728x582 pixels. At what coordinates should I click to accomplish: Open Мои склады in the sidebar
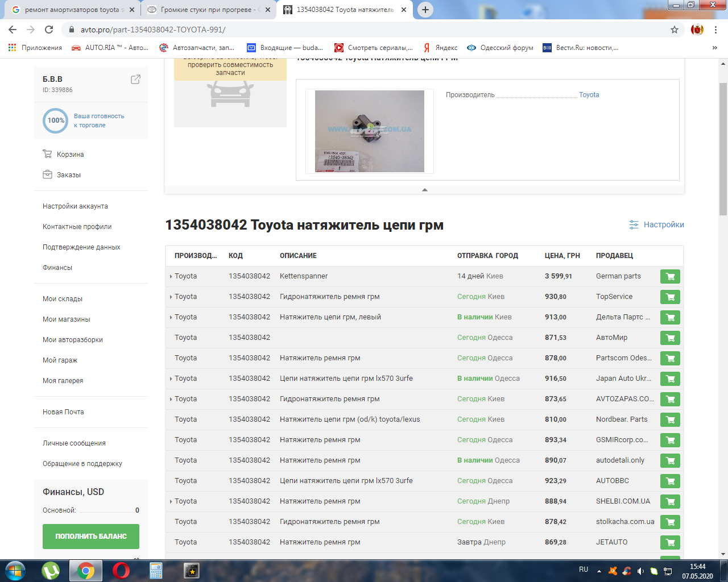(x=63, y=299)
